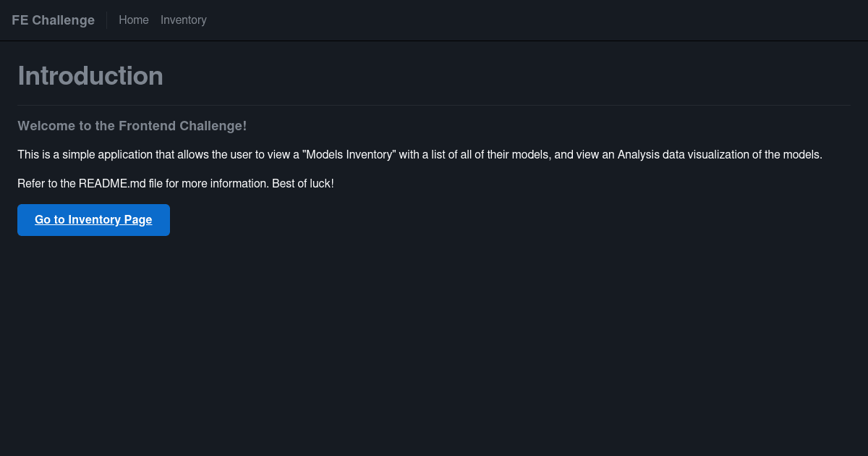Click the horizontal rule below Introduction
The height and width of the screenshot is (456, 868).
[434, 106]
